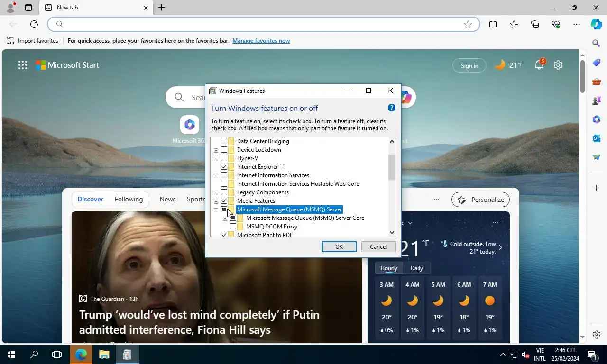Focus the browser address bar
The image size is (607, 364).
(x=263, y=24)
